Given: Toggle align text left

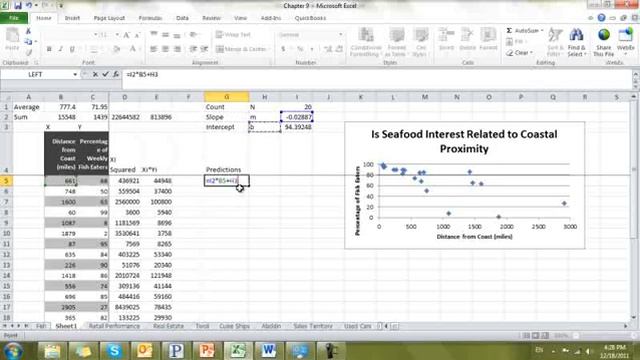Looking at the screenshot, I should pos(153,49).
